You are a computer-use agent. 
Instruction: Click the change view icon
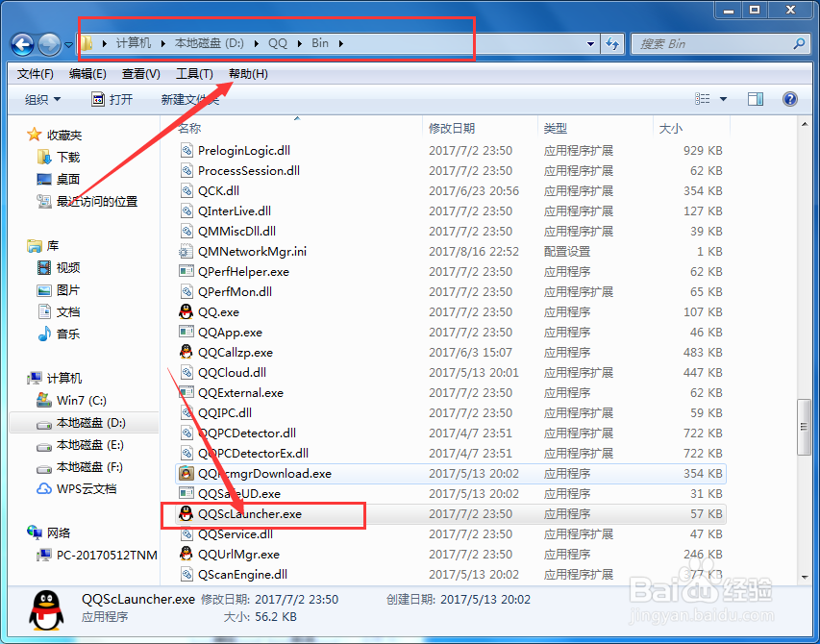(702, 99)
